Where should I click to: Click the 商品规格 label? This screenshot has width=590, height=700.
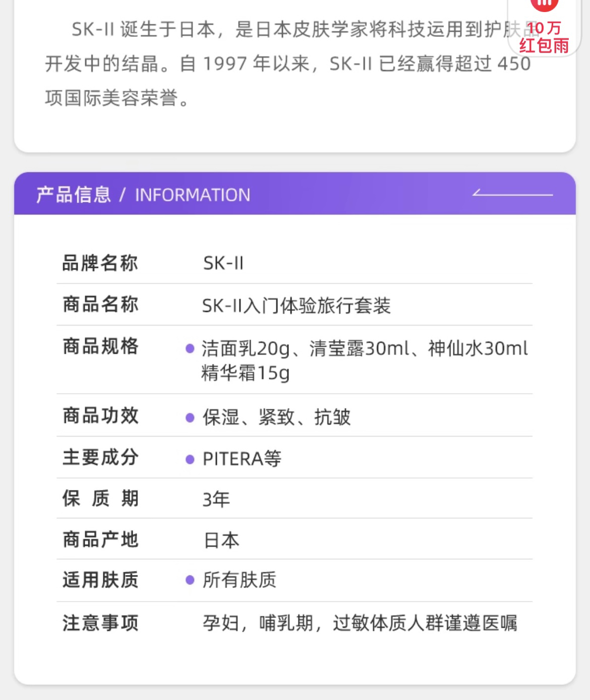tap(100, 347)
